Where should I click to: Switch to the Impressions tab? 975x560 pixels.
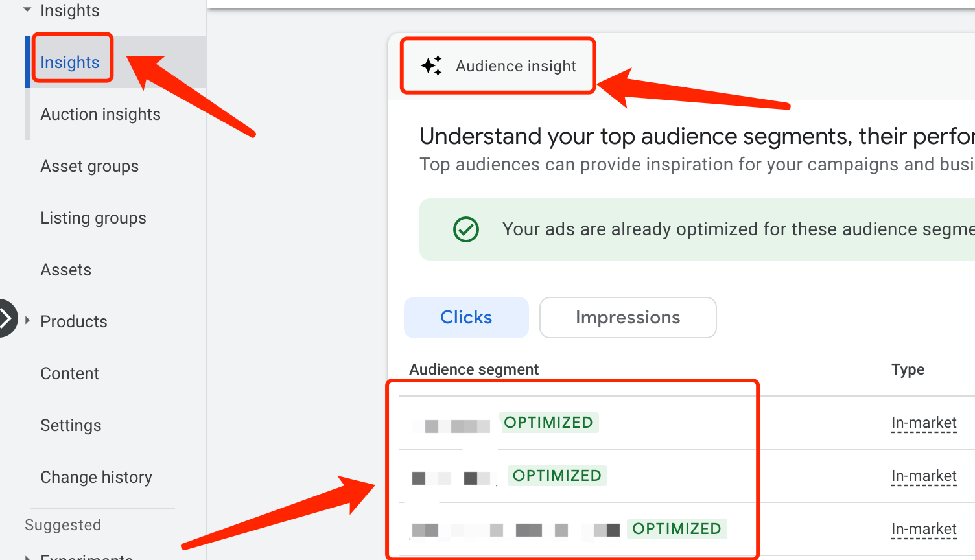(628, 318)
